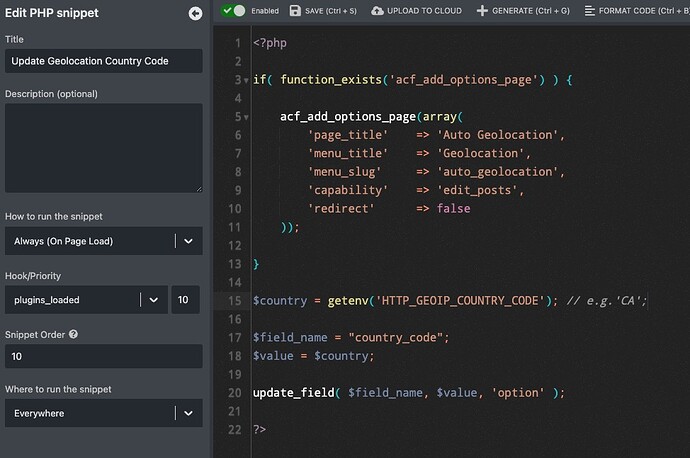Click the 'Geolocation' string on line 7

click(481, 153)
